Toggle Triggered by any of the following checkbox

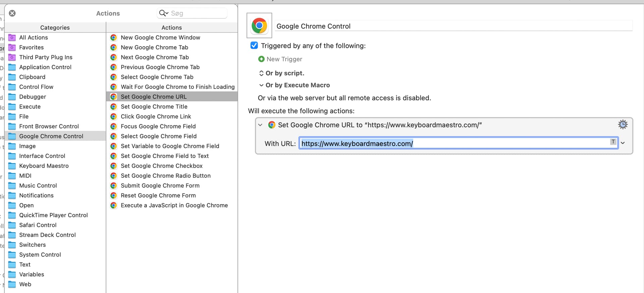click(x=254, y=45)
